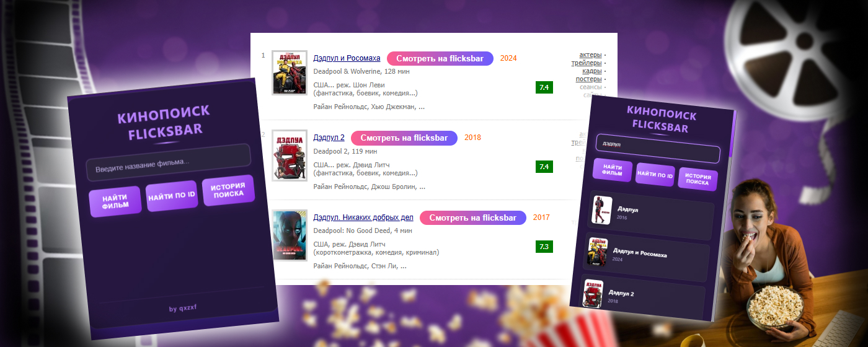This screenshot has height=347, width=868.
Task: Open the Deadpool: No Good Deed poster thumbnail
Action: click(290, 235)
